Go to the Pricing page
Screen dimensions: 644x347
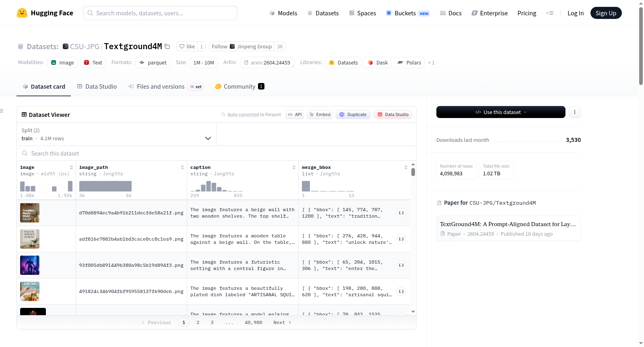coord(527,13)
